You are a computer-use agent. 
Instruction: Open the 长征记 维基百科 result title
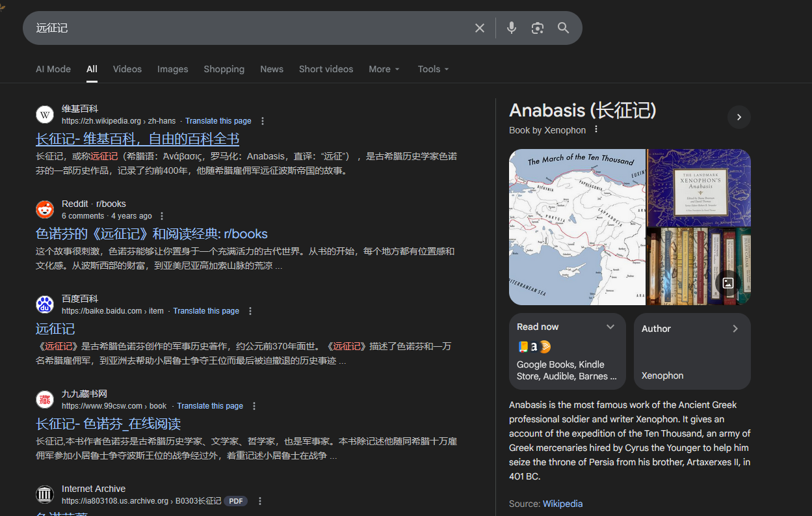[x=138, y=139]
